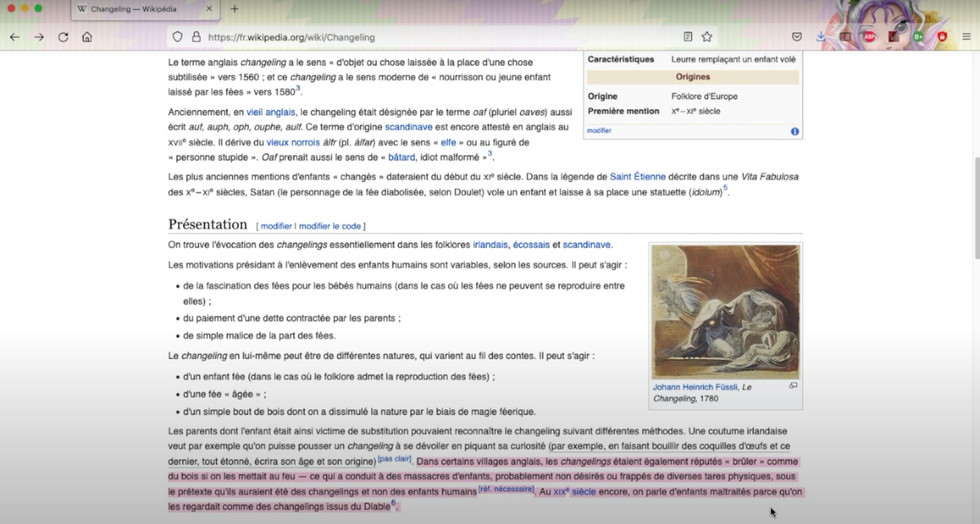Go to the browser home page
This screenshot has height=524, width=980.
[87, 37]
